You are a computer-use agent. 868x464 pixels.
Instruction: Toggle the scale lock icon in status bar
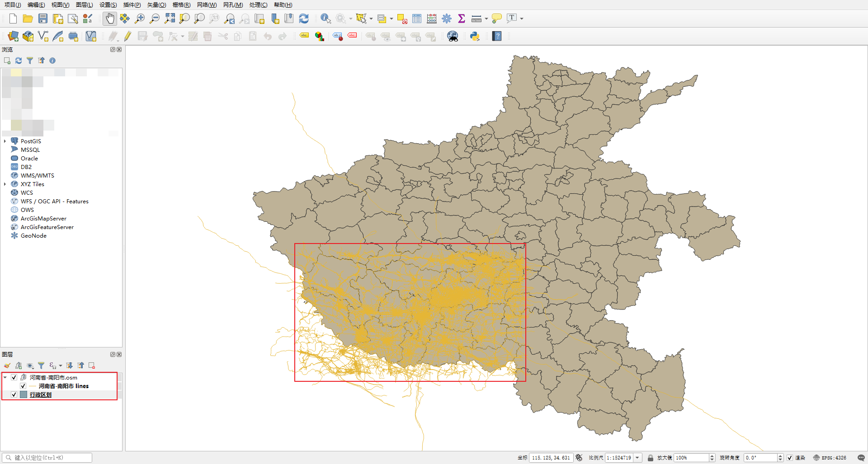[651, 458]
